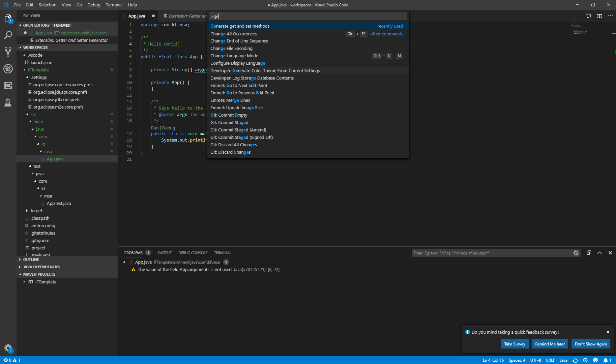
Task: Click the warning icon on the problem entry
Action: click(x=133, y=269)
